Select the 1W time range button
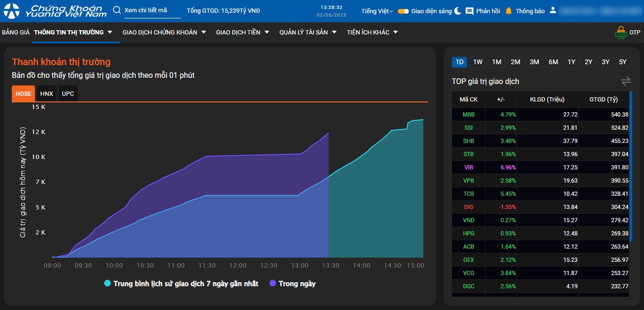 tap(478, 62)
